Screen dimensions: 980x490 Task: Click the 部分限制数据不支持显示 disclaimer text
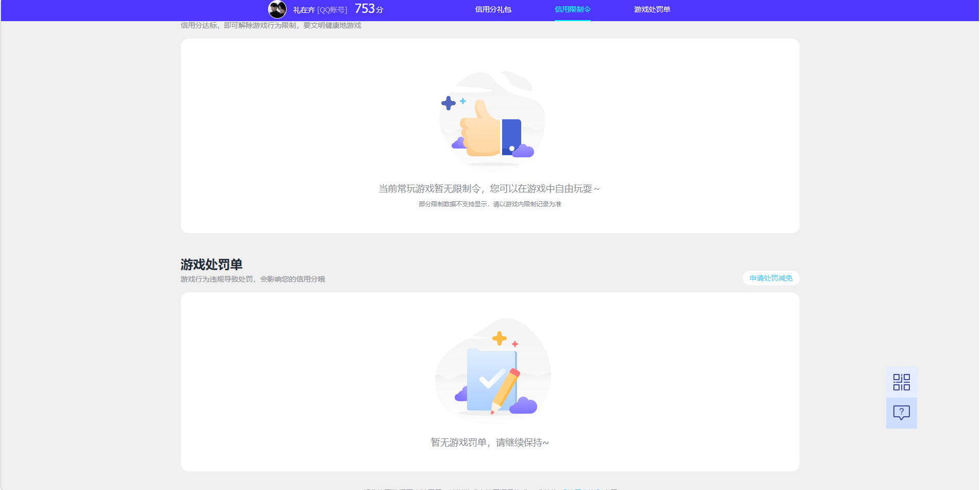click(x=490, y=204)
